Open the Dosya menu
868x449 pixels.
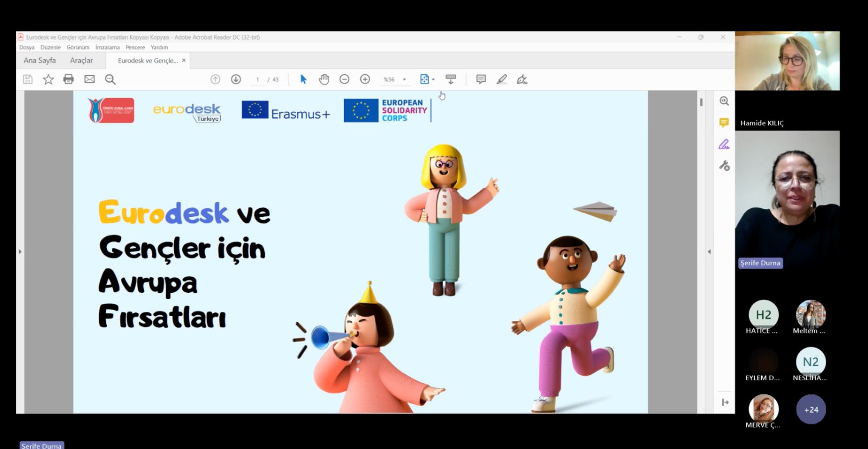27,48
